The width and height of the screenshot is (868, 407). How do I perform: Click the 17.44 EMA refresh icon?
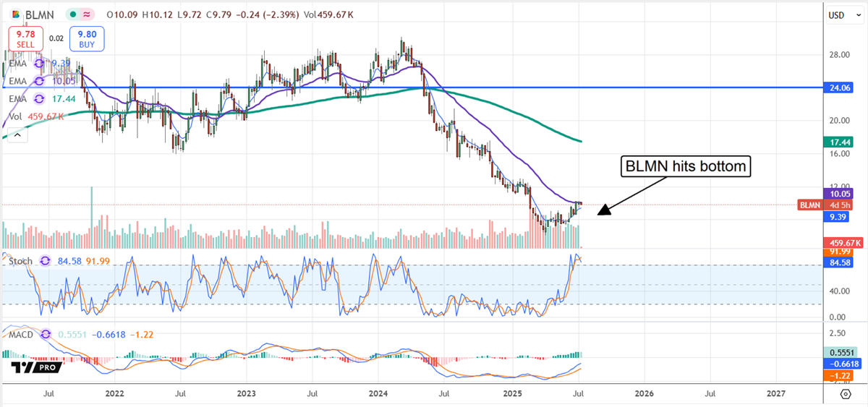(39, 99)
